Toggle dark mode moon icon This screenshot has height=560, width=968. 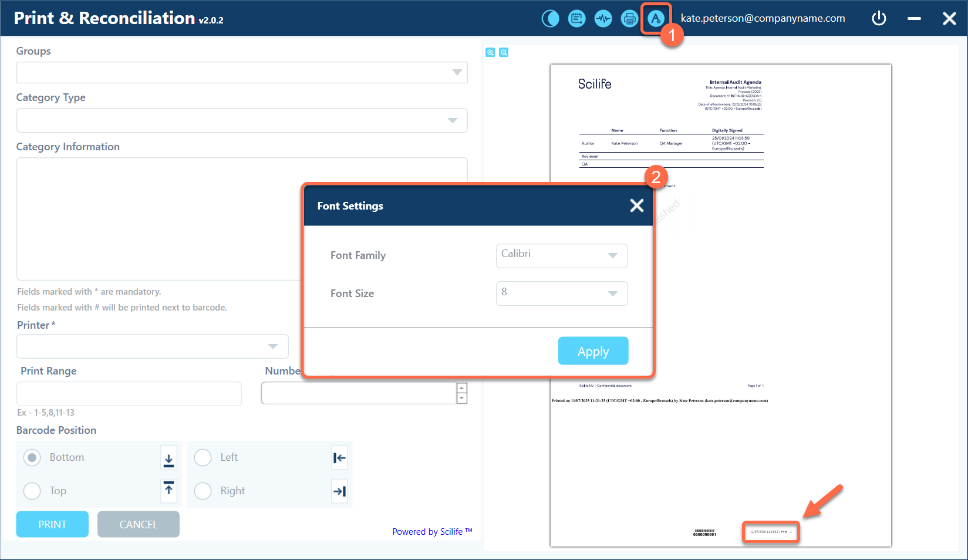click(550, 19)
